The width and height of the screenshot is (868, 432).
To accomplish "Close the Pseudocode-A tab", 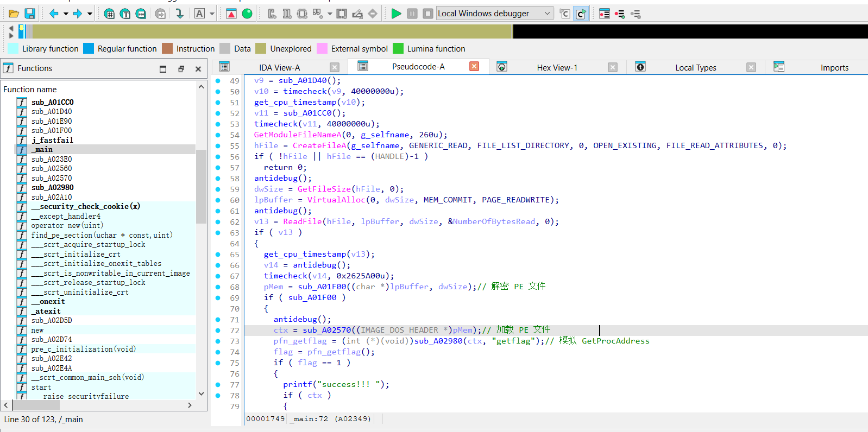I will [x=474, y=66].
